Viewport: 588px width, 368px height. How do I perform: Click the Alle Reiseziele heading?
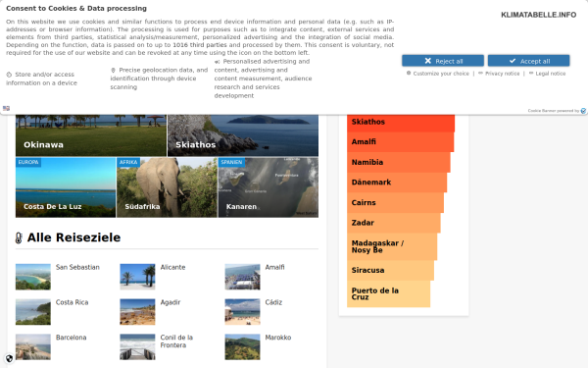pyautogui.click(x=73, y=237)
